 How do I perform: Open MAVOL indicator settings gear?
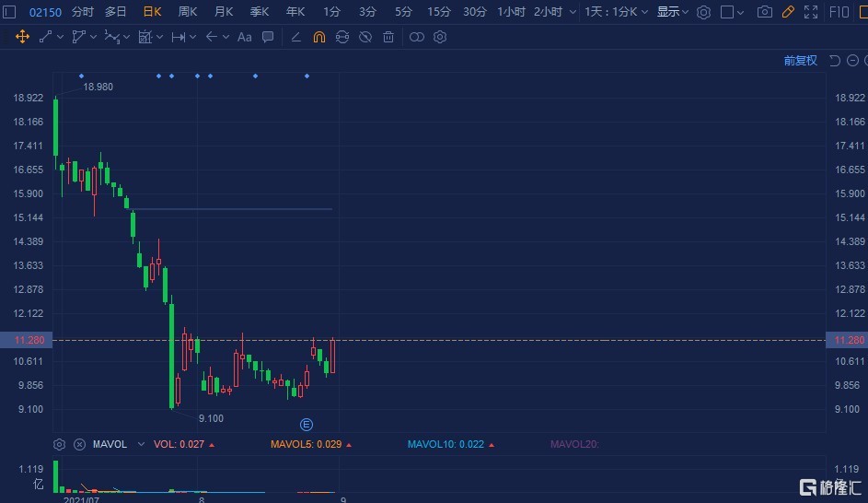[60, 444]
